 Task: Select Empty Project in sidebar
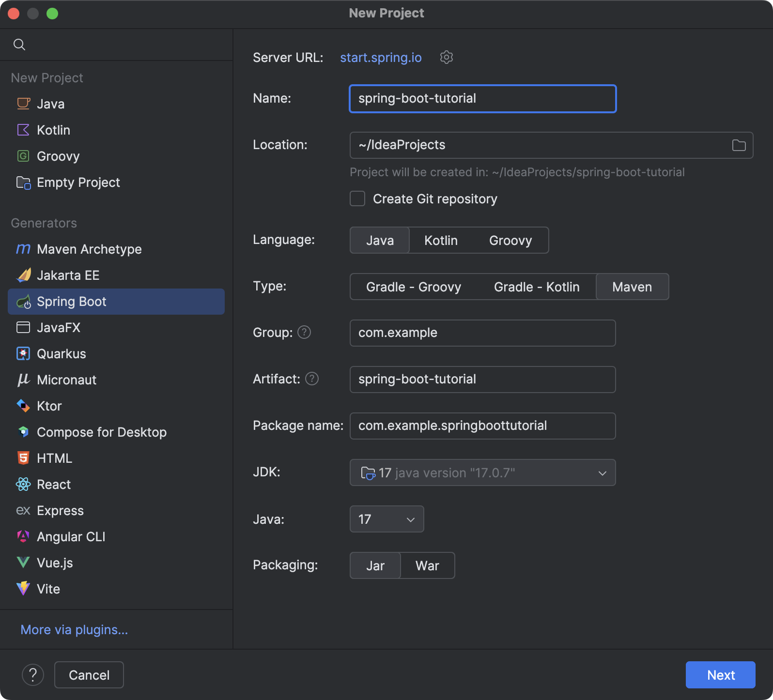(78, 183)
